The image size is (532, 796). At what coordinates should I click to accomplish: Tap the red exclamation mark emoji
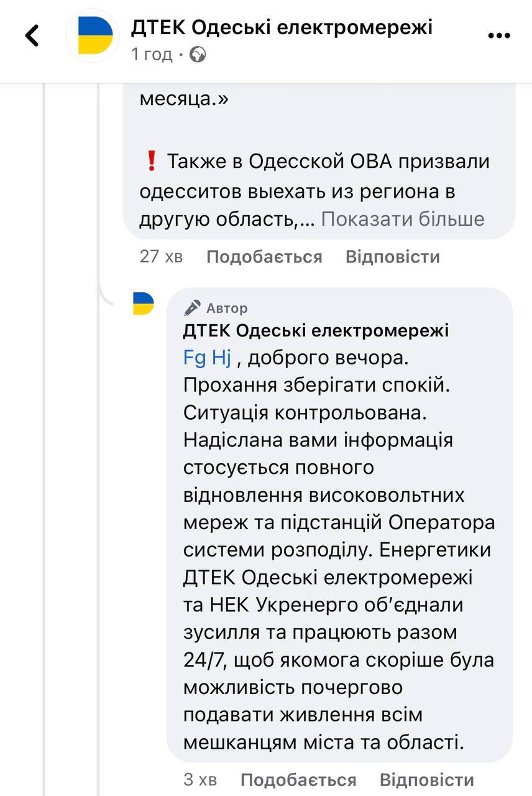pos(150,162)
